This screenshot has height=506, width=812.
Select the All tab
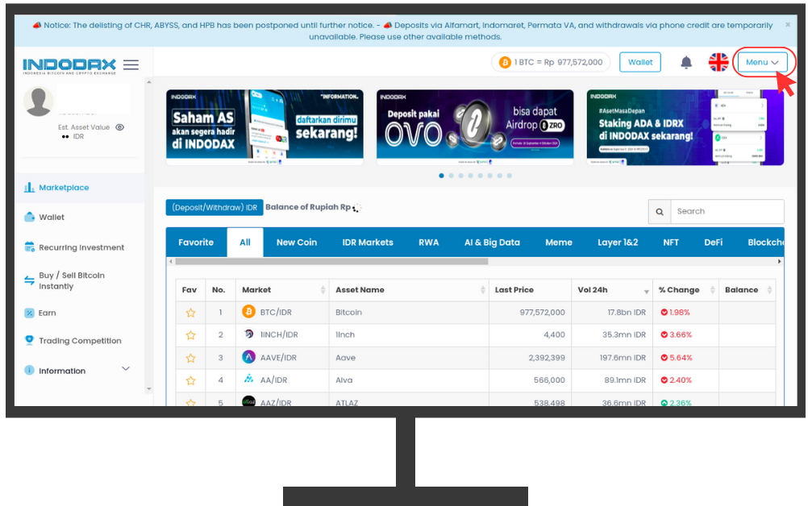pyautogui.click(x=245, y=243)
